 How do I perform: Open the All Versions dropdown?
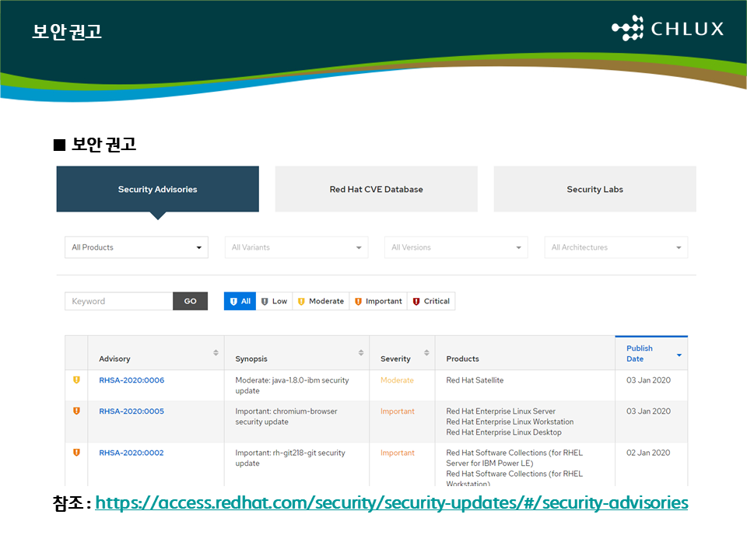click(x=457, y=247)
